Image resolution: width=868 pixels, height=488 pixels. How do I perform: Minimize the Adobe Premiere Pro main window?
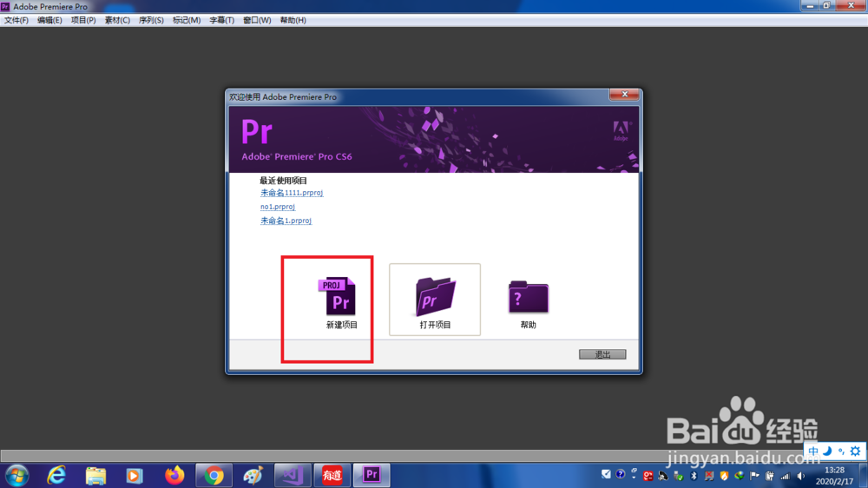[x=811, y=5]
